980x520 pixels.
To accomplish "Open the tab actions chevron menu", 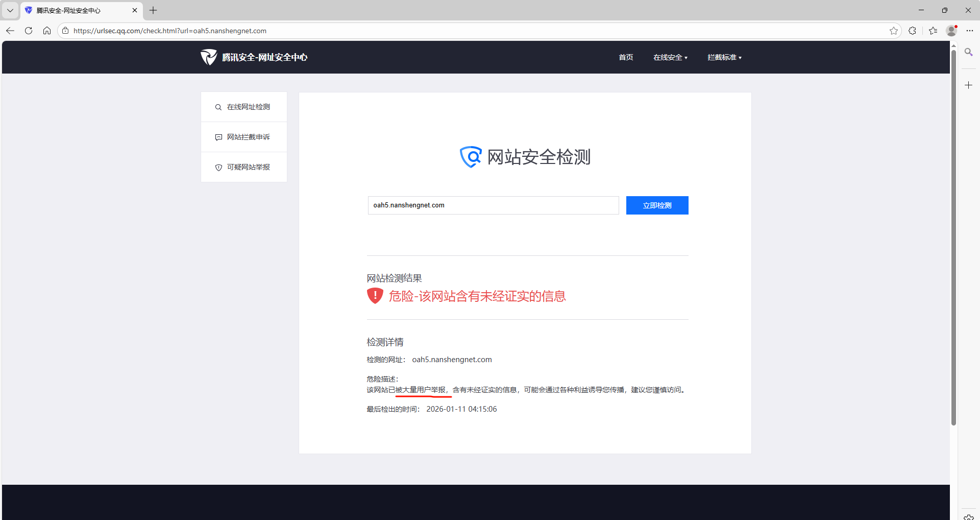I will [10, 10].
